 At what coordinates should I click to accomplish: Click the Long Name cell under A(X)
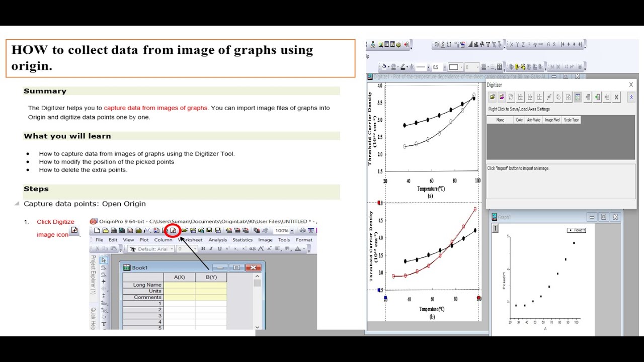pyautogui.click(x=179, y=285)
